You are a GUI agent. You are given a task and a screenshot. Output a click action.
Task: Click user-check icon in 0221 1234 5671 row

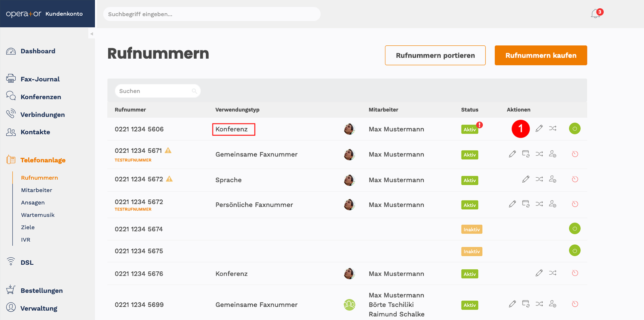coord(553,154)
